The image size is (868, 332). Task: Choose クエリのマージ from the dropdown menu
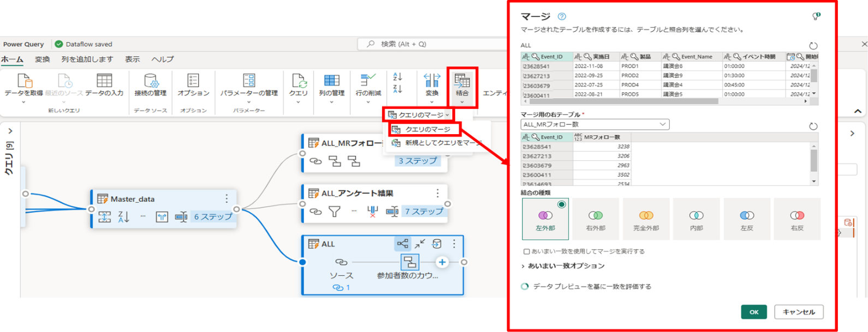425,129
